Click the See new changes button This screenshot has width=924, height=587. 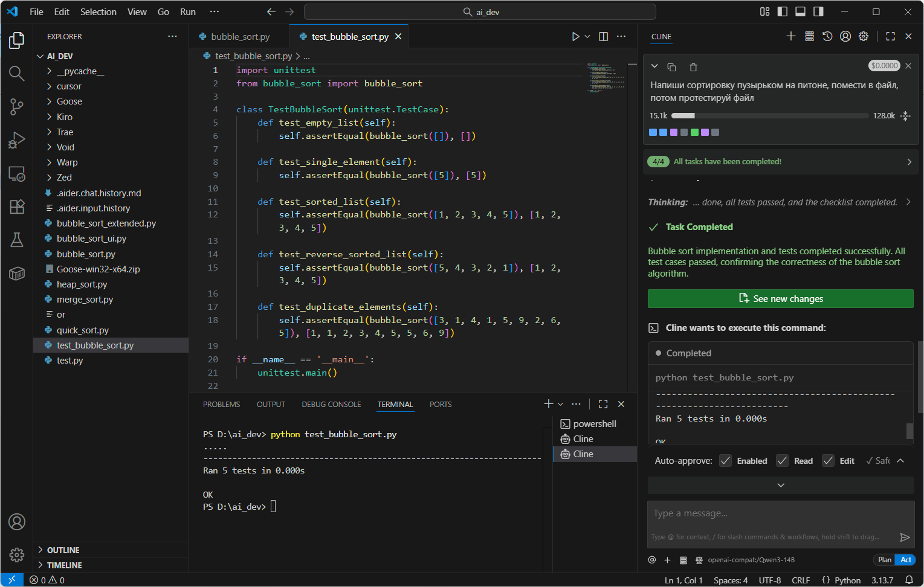tap(780, 299)
